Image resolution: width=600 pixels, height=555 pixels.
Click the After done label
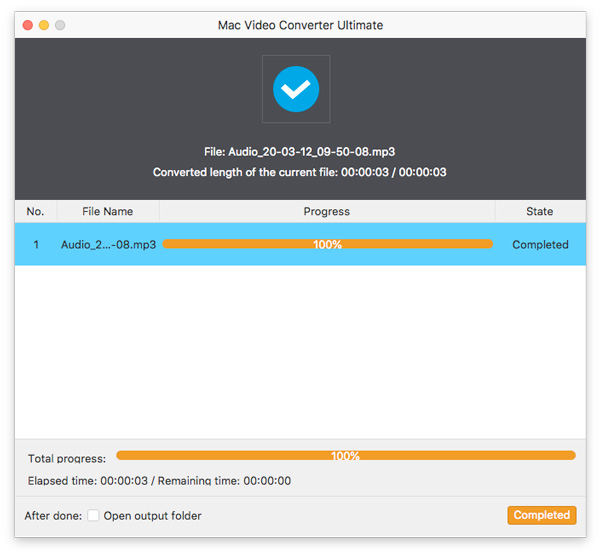pyautogui.click(x=53, y=516)
